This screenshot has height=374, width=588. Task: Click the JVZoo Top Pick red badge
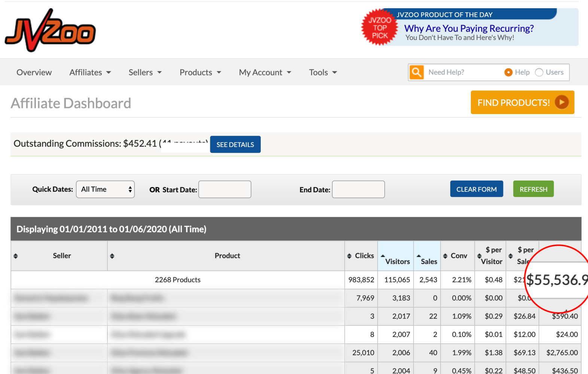[380, 27]
